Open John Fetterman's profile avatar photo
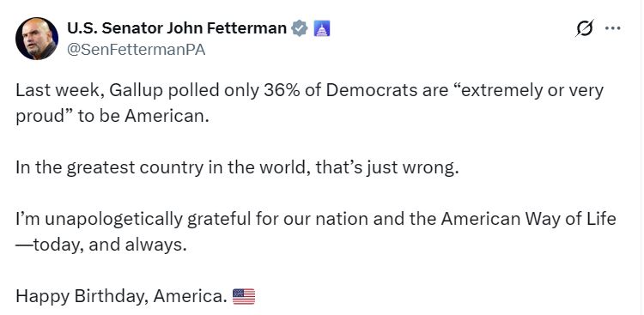 [37, 39]
